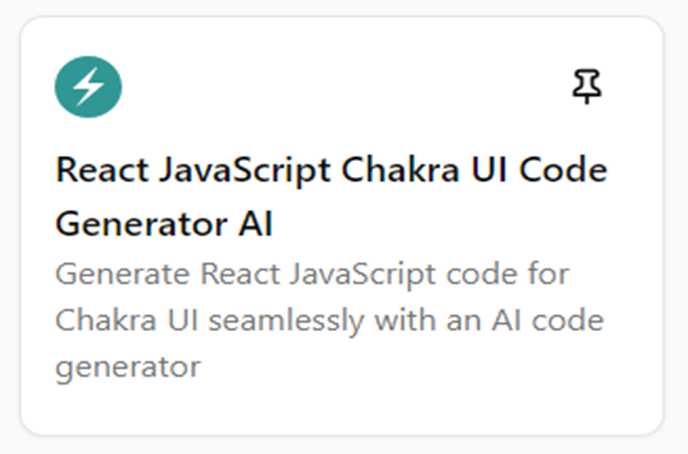This screenshot has height=454, width=688.
Task: Click the white lightning bolt inside the circle
Action: (x=88, y=88)
